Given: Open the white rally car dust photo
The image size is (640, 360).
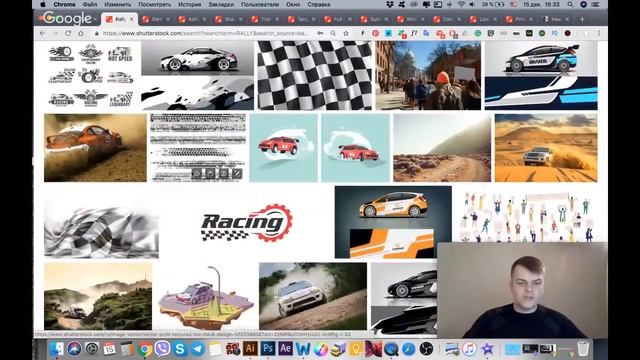Looking at the screenshot, I should 313,296.
